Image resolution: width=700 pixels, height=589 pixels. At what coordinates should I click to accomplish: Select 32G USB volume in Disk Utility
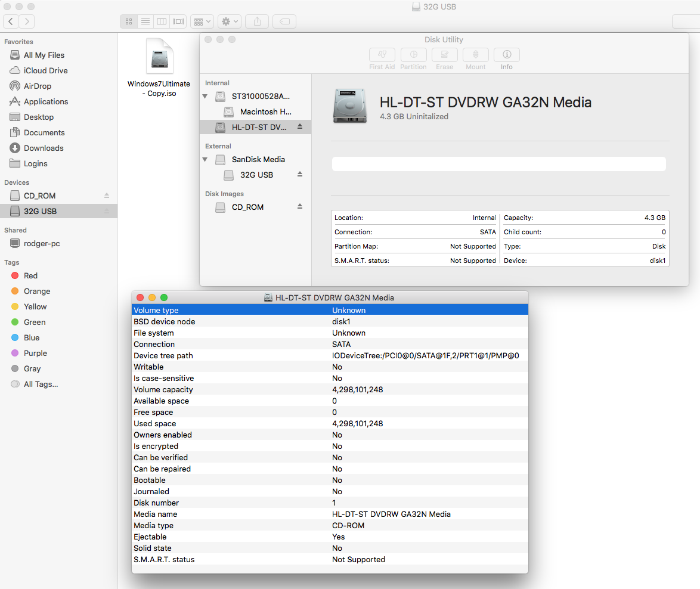click(255, 175)
